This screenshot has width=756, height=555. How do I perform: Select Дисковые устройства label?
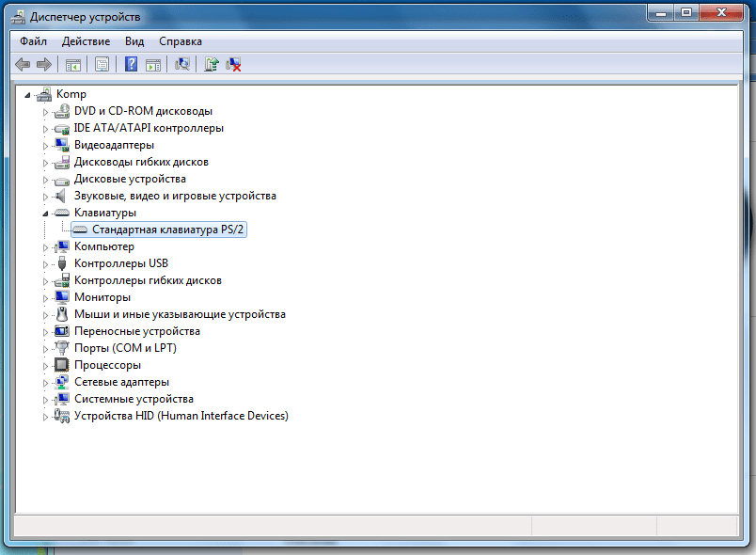tap(130, 179)
